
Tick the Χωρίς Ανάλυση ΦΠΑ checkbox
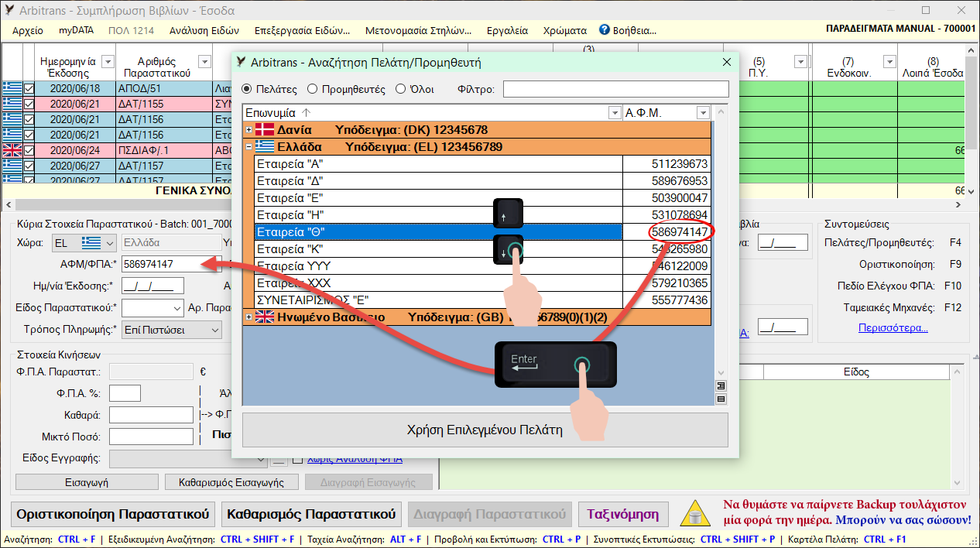tap(297, 459)
